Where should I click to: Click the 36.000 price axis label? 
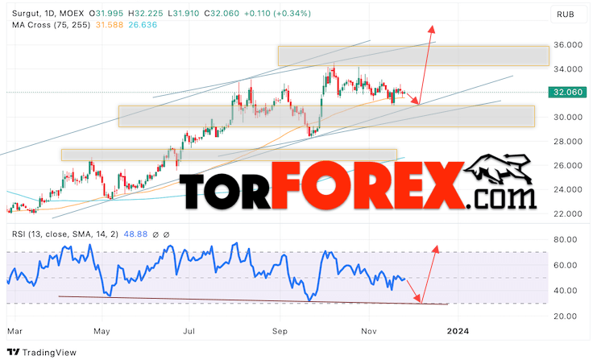[x=568, y=45]
